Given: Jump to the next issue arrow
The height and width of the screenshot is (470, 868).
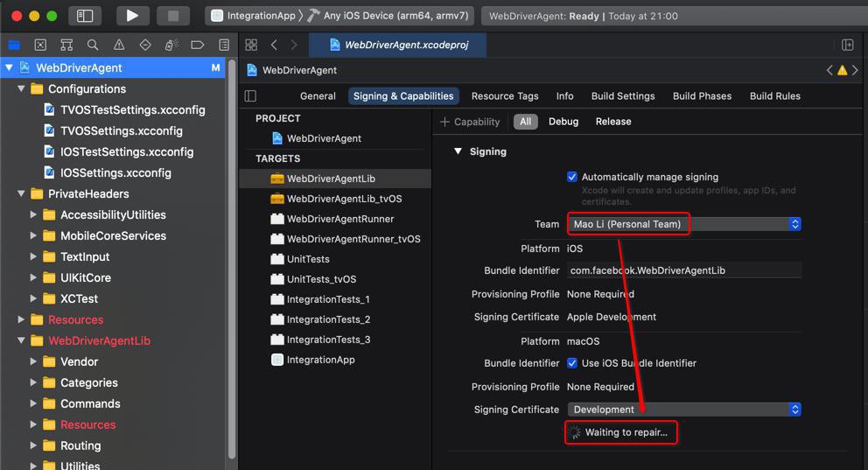Looking at the screenshot, I should point(855,70).
